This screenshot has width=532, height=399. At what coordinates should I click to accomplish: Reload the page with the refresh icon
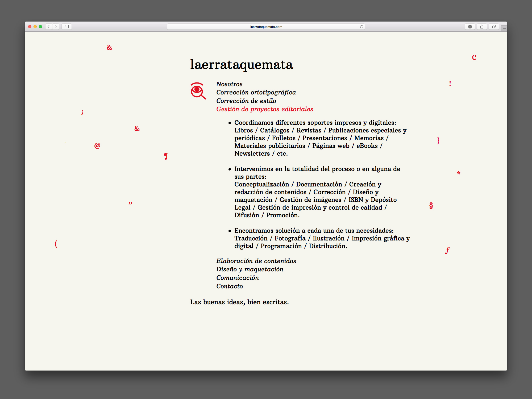361,27
